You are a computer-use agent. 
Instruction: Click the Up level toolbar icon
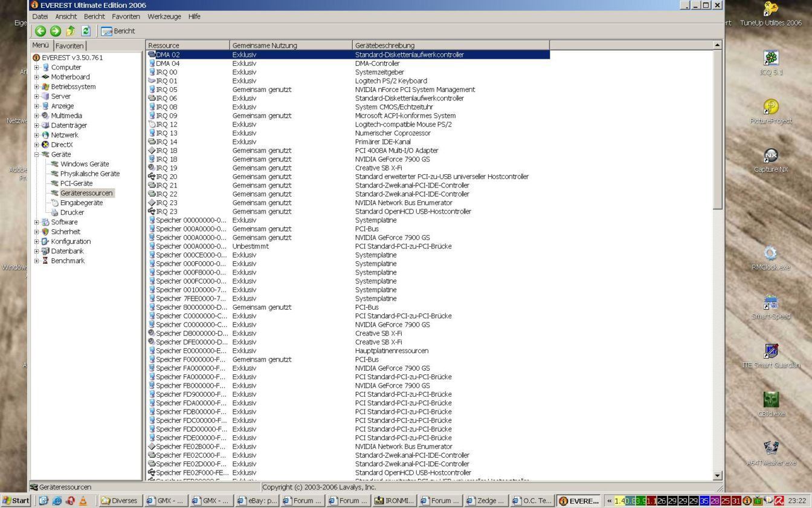point(71,31)
